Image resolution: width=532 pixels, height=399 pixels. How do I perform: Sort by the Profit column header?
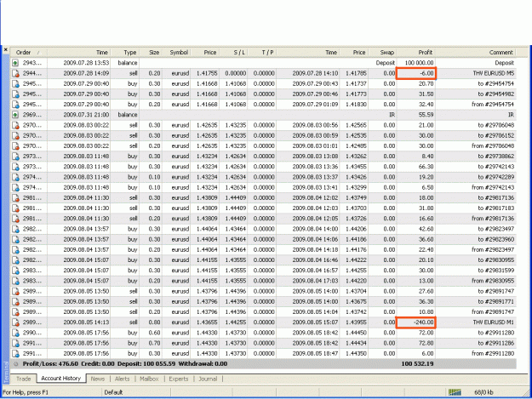coord(416,52)
